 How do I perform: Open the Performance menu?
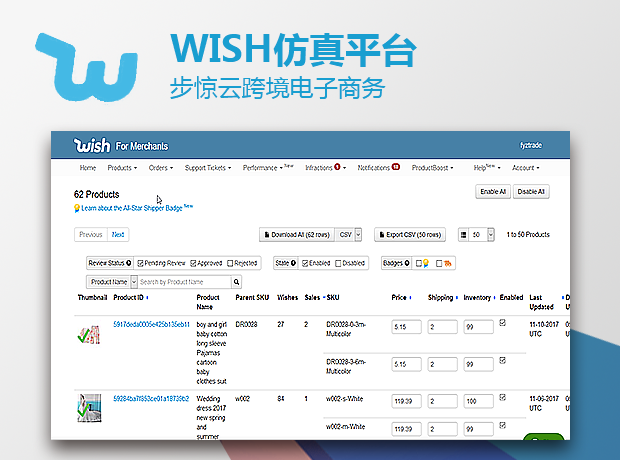pyautogui.click(x=268, y=168)
